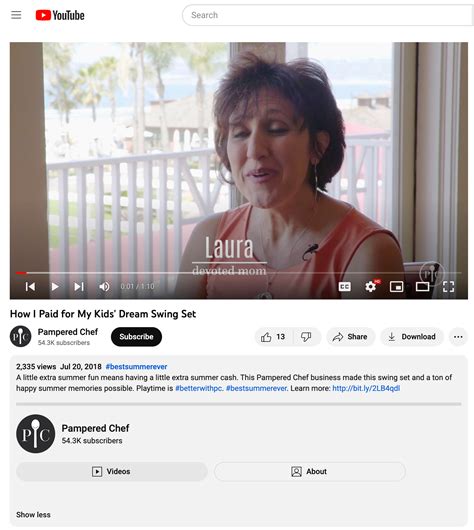Toggle theater mode view
Image resolution: width=474 pixels, height=530 pixels.
pos(422,287)
